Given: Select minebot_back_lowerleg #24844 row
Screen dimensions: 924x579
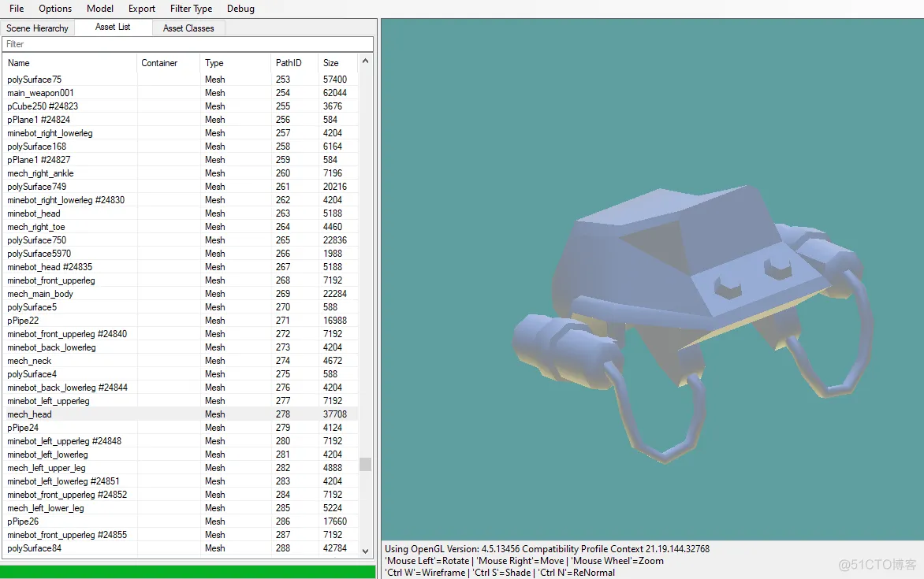Looking at the screenshot, I should pyautogui.click(x=181, y=388).
